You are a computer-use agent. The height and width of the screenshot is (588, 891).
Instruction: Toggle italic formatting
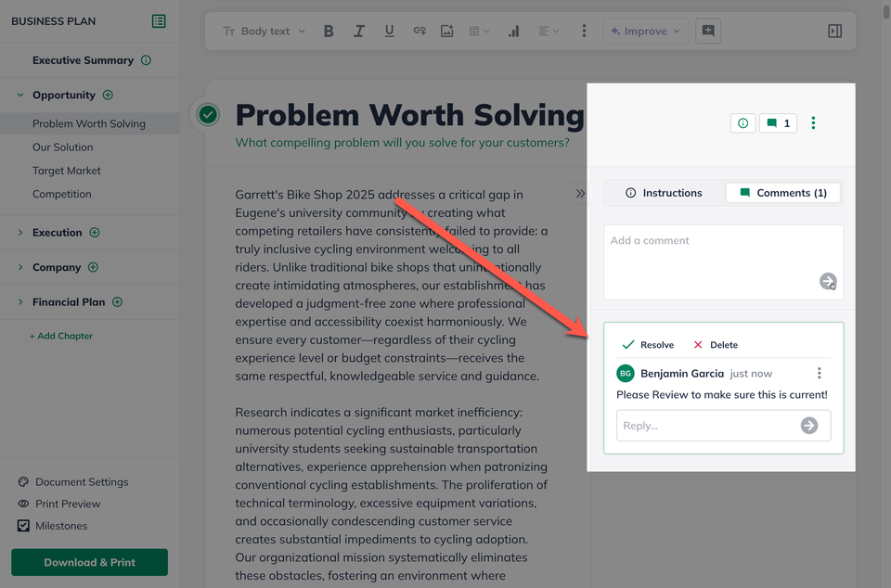click(x=358, y=32)
